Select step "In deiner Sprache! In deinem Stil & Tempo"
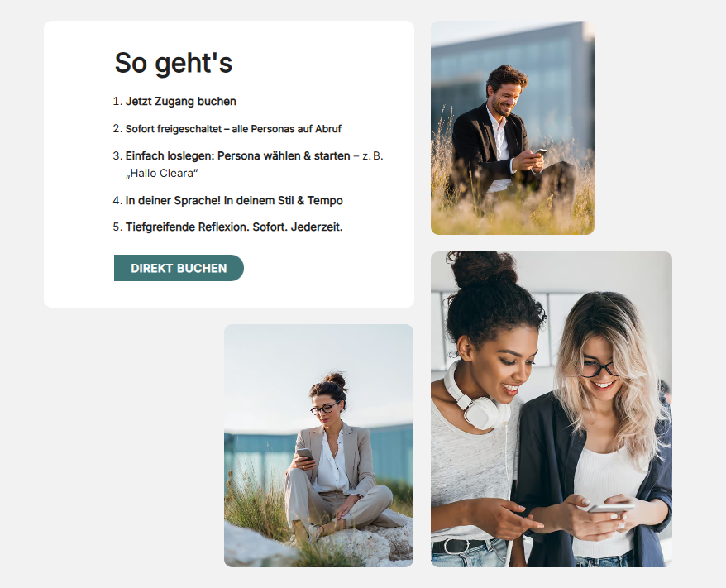The height and width of the screenshot is (588, 726). click(x=234, y=200)
